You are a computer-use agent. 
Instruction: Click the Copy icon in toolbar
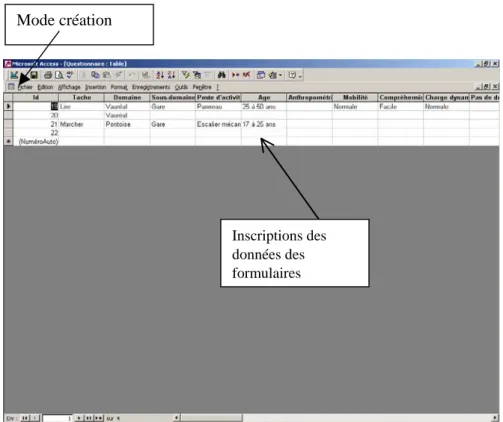[95, 75]
